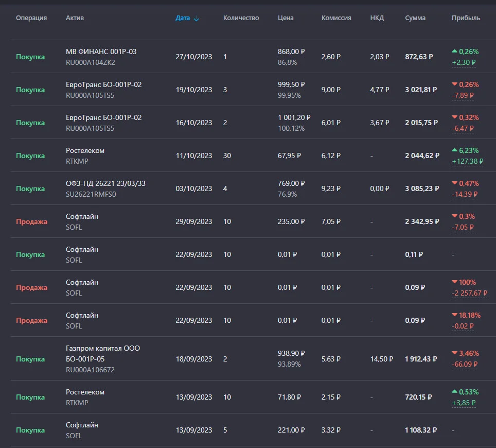Open the -6,47 ₽ profit detail
496x448 pixels.
point(463,128)
